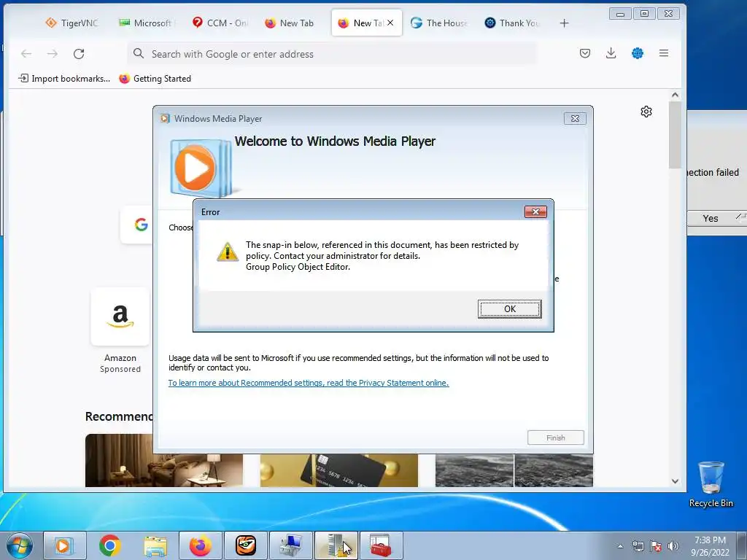Minimize the Firefox window
Viewport: 747px width, 560px height.
click(620, 14)
